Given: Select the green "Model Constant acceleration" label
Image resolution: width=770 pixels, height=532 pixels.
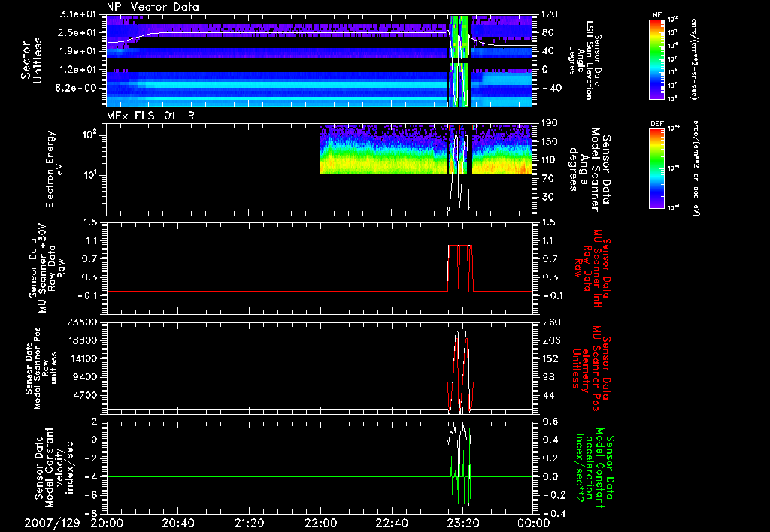Looking at the screenshot, I should 594,467.
